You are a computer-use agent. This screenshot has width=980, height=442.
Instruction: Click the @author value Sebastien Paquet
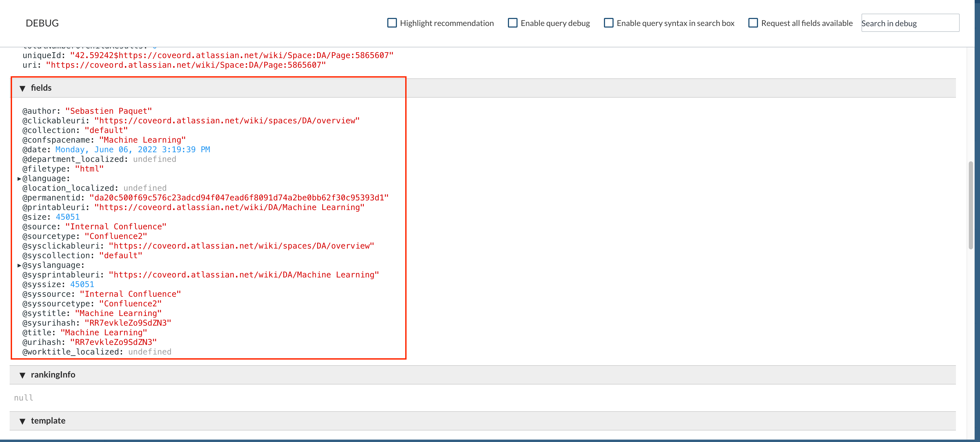[108, 111]
